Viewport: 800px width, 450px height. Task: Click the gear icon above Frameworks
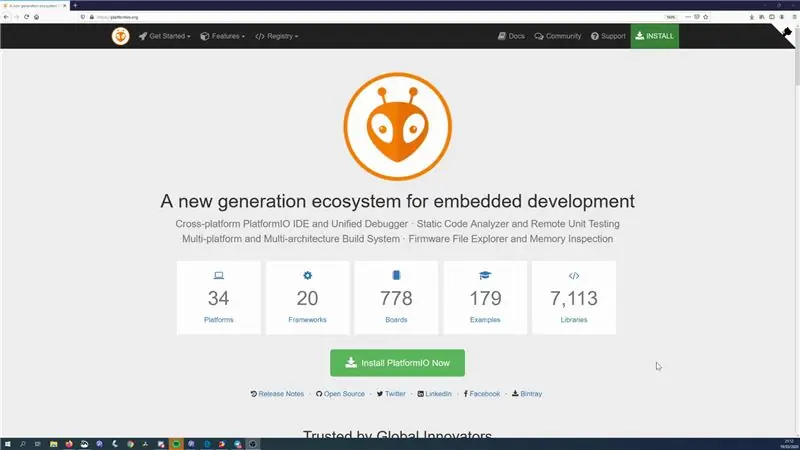[307, 276]
